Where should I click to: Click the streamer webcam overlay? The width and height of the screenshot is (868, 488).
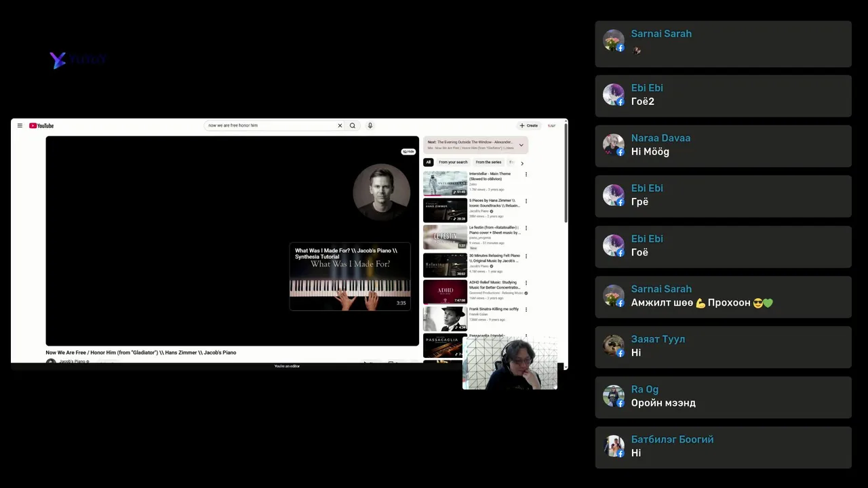(510, 363)
